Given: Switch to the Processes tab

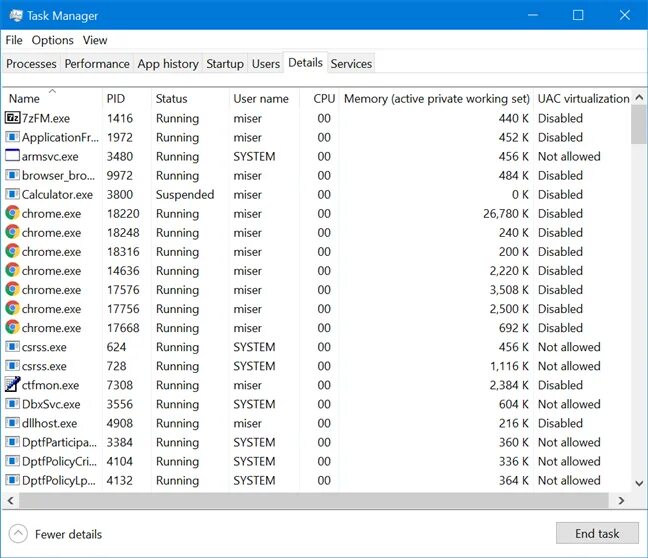Looking at the screenshot, I should coord(31,64).
